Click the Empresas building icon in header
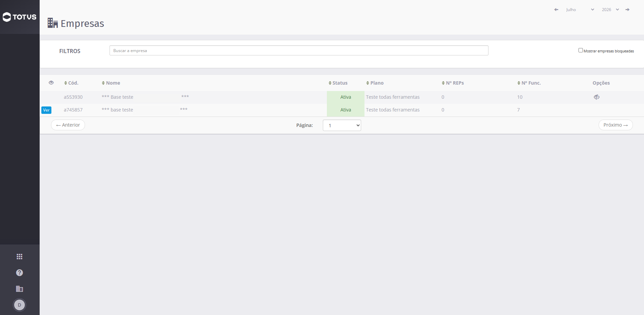The height and width of the screenshot is (315, 644). [x=53, y=23]
